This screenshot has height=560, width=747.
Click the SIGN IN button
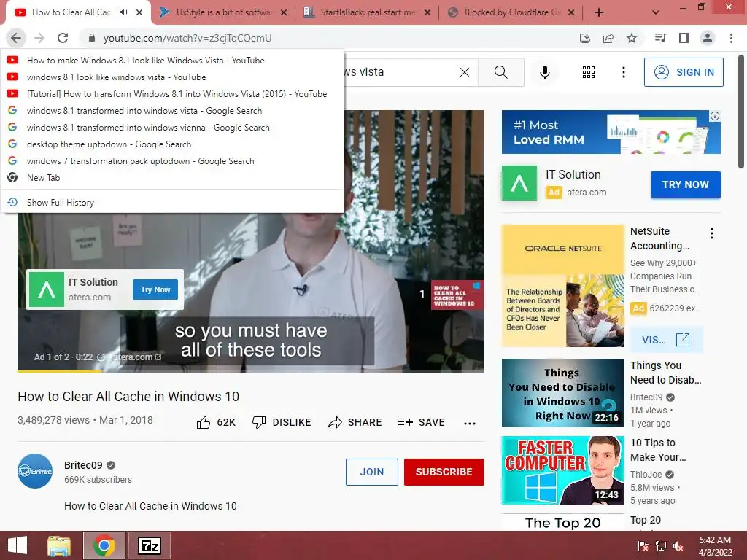684,72
